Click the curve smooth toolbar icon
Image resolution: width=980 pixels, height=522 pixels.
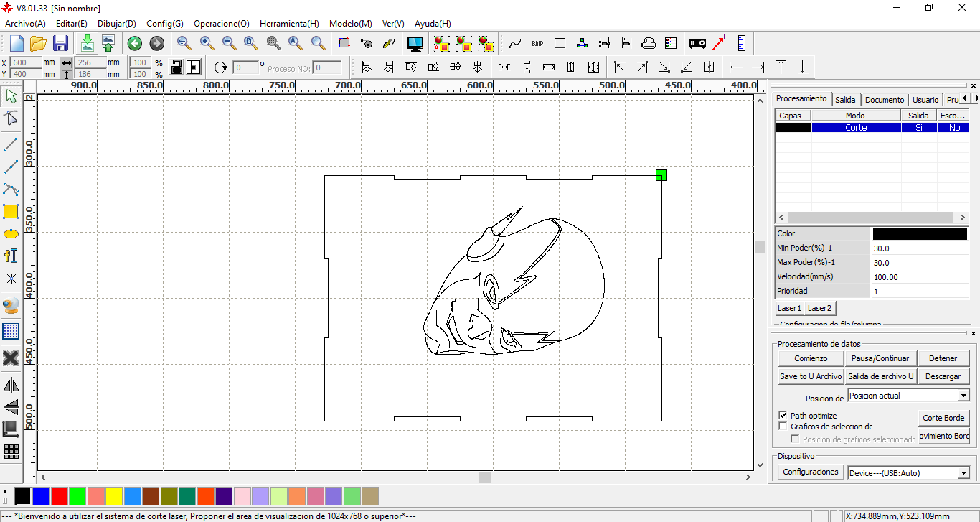click(515, 43)
